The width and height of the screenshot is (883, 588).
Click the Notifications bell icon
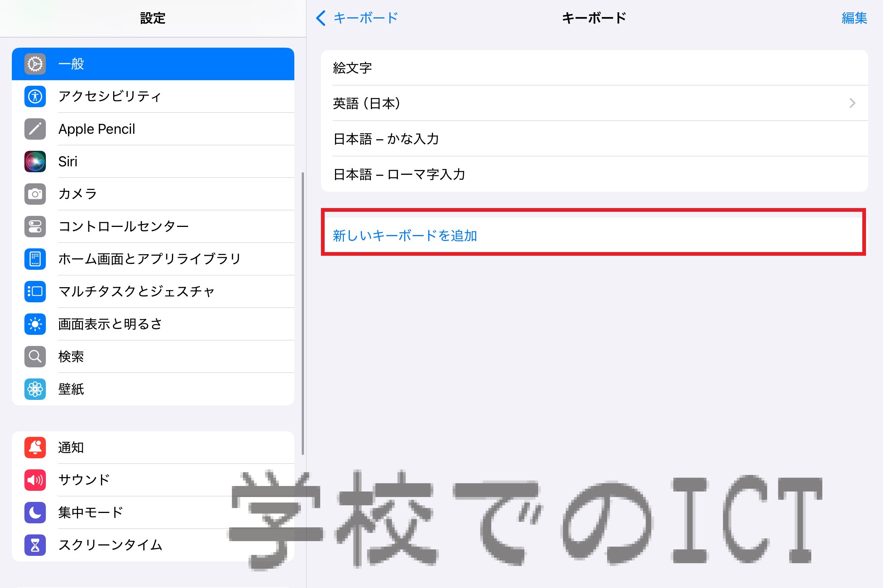[35, 447]
